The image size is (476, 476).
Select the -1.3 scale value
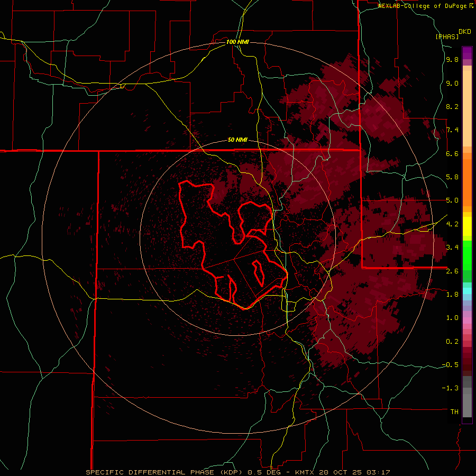450,388
